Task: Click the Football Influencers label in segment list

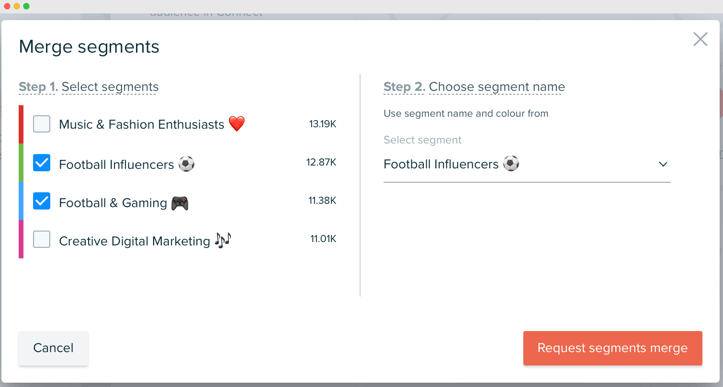Action: point(117,165)
